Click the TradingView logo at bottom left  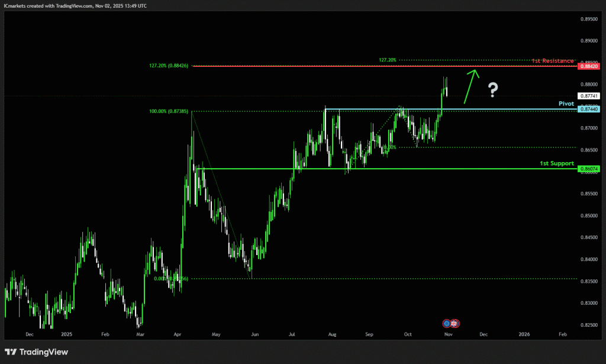36,352
